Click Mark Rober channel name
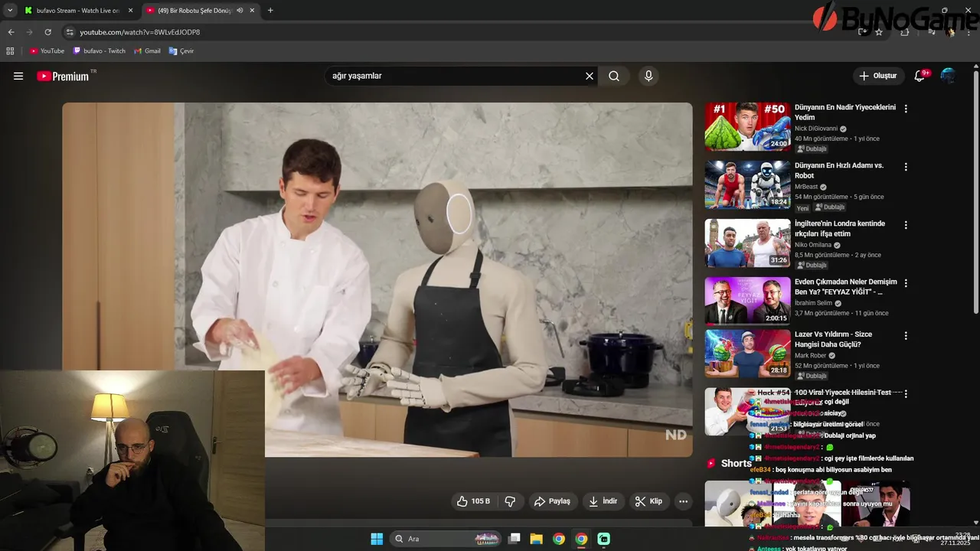The image size is (980, 551). (810, 355)
